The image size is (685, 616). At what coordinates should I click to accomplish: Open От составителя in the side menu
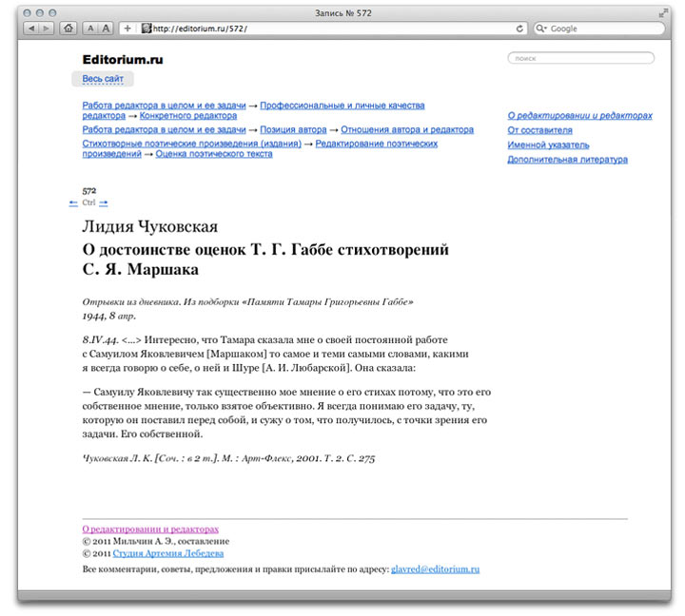(539, 130)
